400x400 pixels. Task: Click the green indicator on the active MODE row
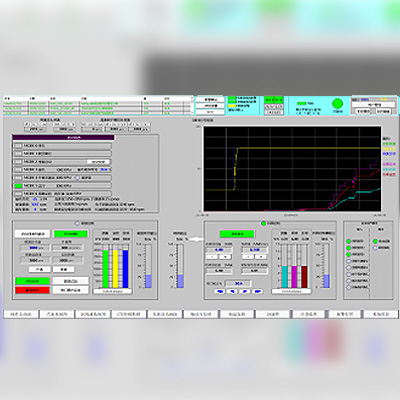(18, 186)
